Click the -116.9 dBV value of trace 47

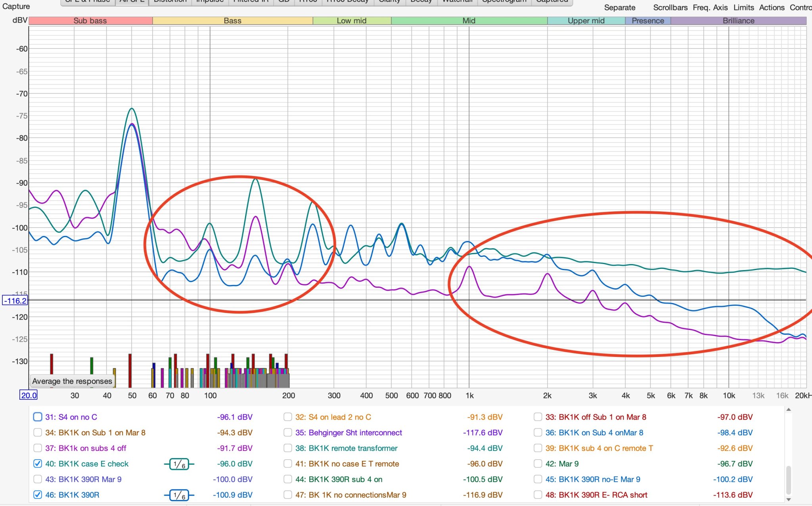pyautogui.click(x=483, y=495)
